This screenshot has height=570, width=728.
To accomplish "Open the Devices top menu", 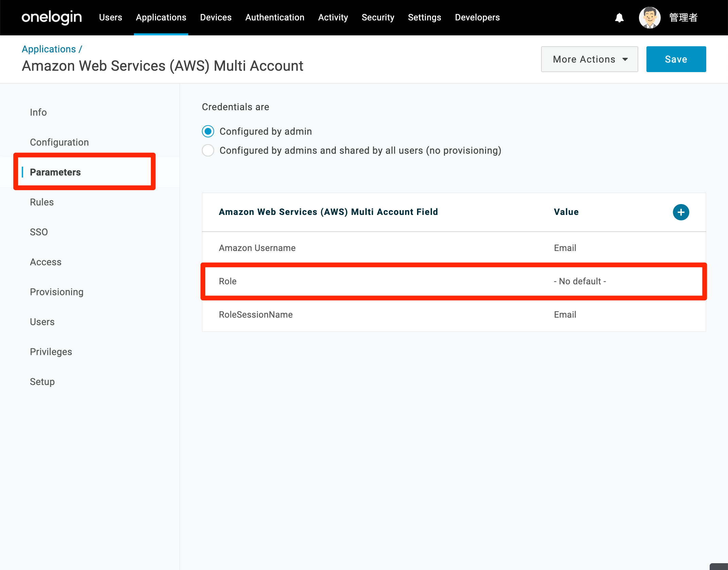I will pyautogui.click(x=216, y=17).
